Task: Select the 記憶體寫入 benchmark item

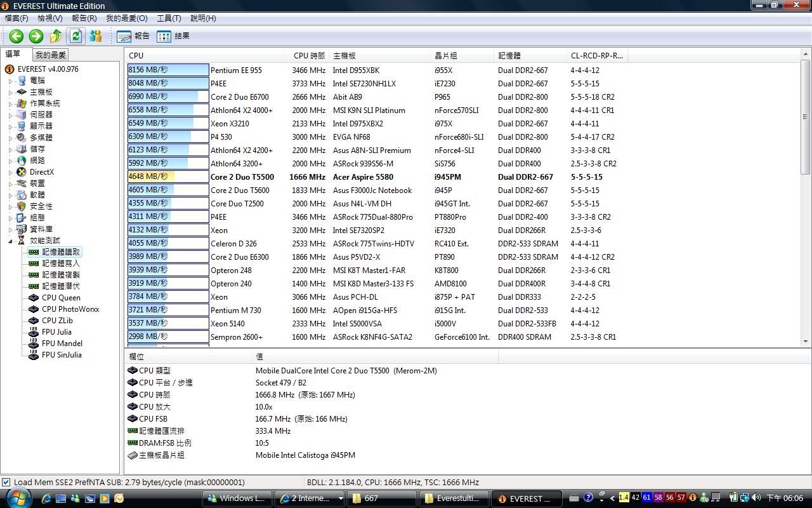Action: point(61,264)
